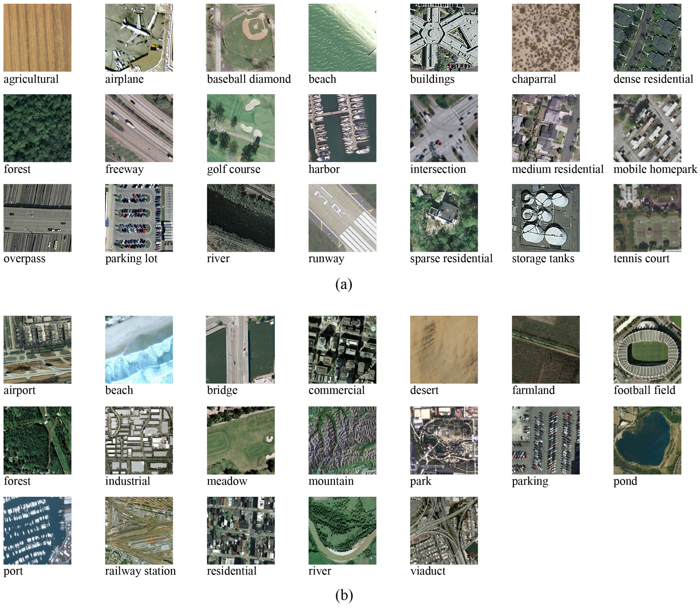
Task: Select the intersection image with red car
Action: [444, 128]
